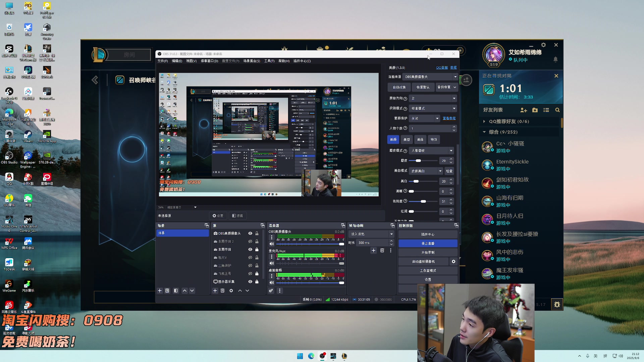Click the 自动对焦 button
Viewport: 644px width, 362px height.
pos(399,87)
